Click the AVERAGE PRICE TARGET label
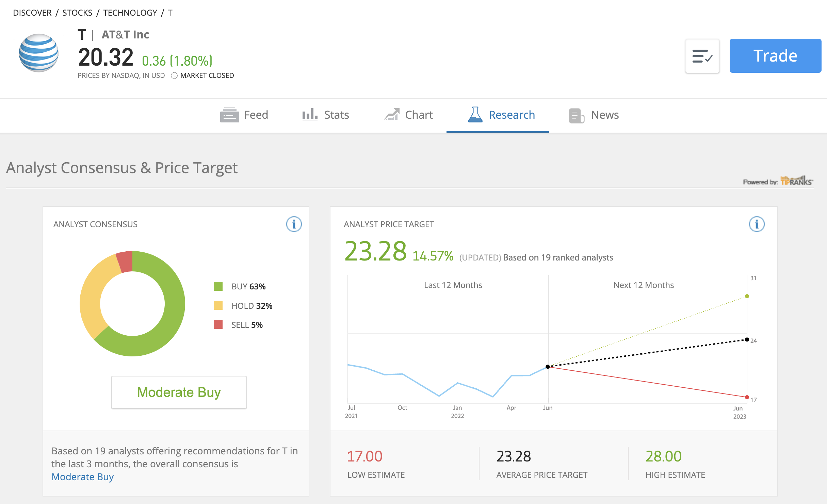Viewport: 827px width, 504px height. pos(542,475)
